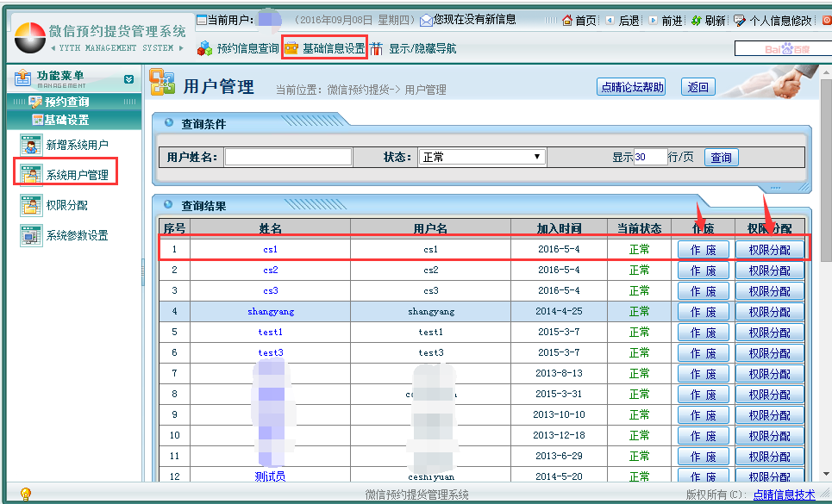Click the 新增系统用户 sidebar icon

32,145
